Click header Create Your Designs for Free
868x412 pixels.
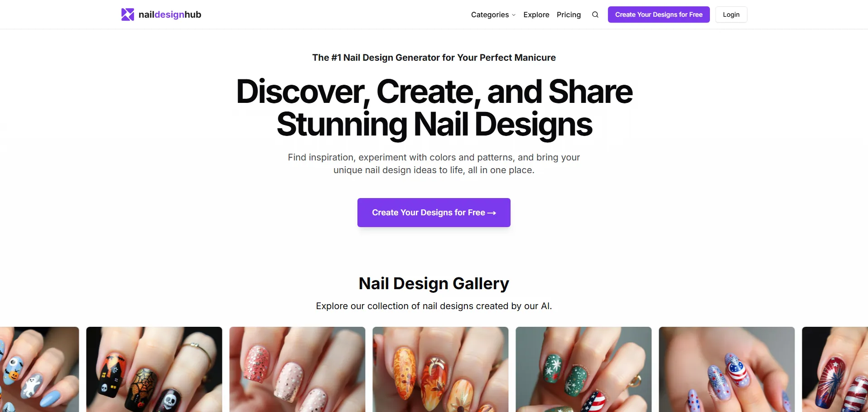(659, 15)
